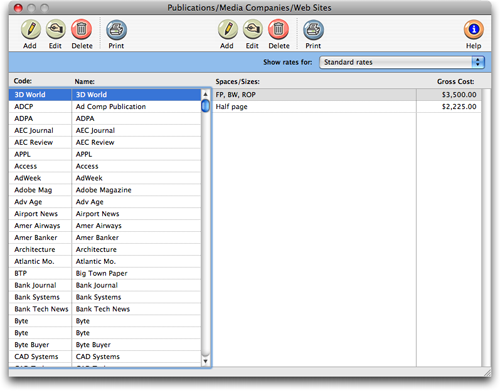
Task: Click the Add publication pencil icon
Action: coord(31,29)
